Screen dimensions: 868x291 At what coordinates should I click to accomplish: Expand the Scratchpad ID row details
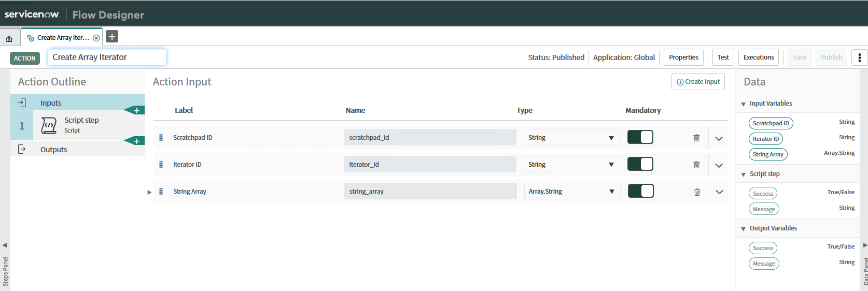719,138
